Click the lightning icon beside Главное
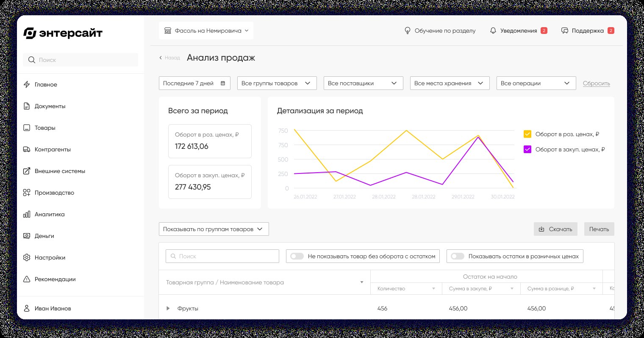The width and height of the screenshot is (644, 338). [x=27, y=84]
